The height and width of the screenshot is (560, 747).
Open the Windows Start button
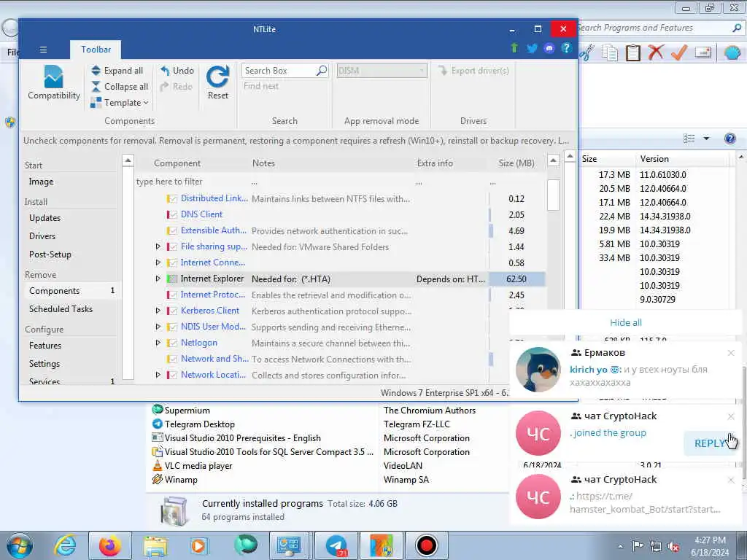tap(19, 545)
